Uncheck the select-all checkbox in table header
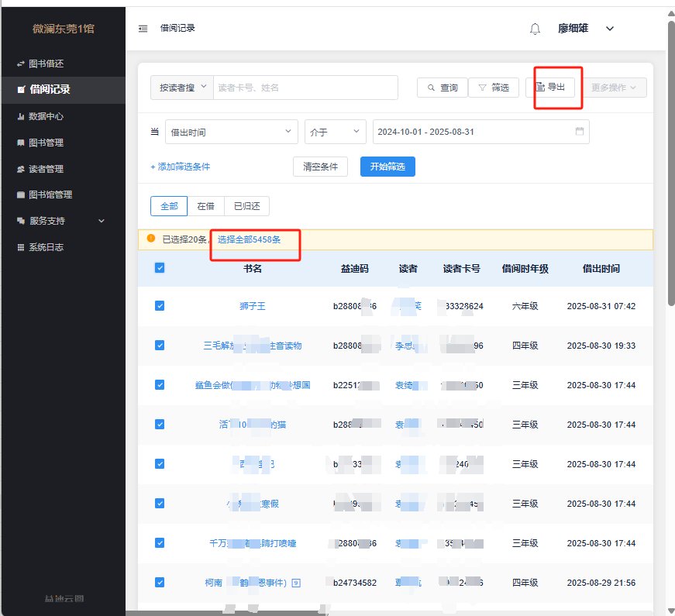This screenshot has height=616, width=675. coord(160,268)
